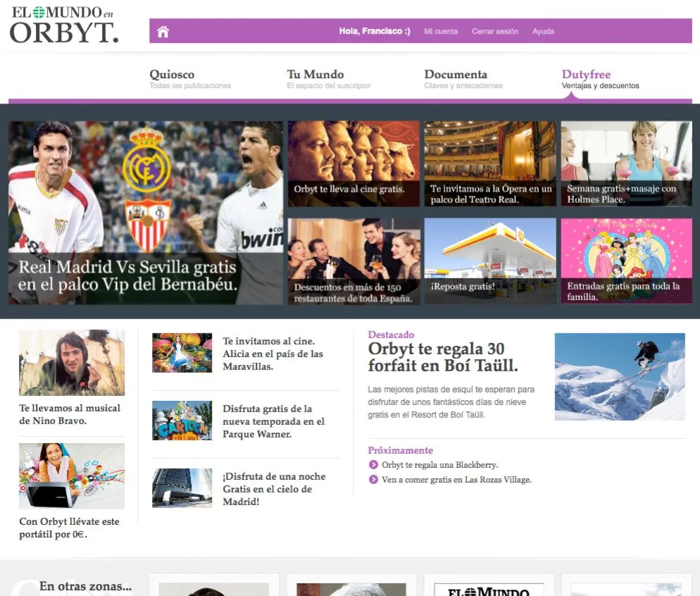Click the home icon in purple bar
This screenshot has width=700, height=596.
tap(163, 31)
